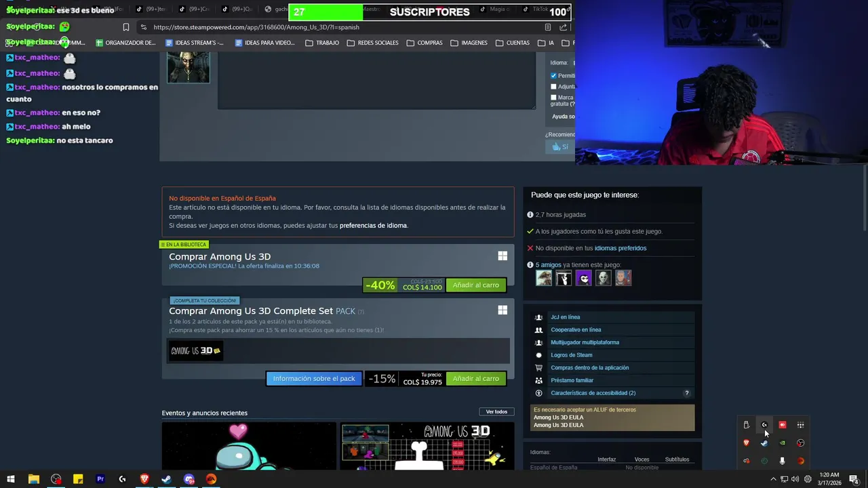Screen dimensions: 868x488
Task: Open the IDEAS STREAM'S bookmark
Action: click(x=194, y=43)
